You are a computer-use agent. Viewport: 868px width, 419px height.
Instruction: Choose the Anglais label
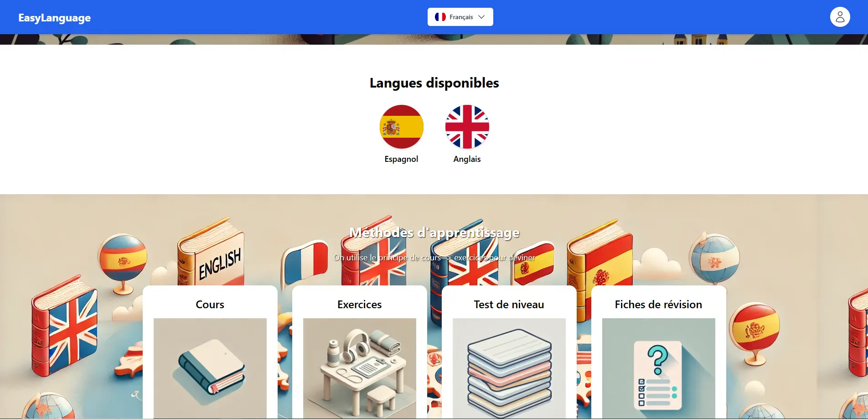tap(467, 159)
